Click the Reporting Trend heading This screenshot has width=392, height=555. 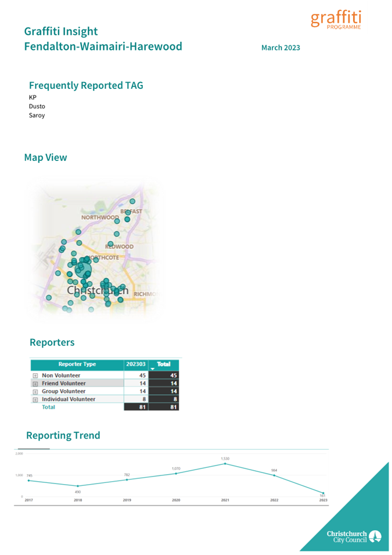click(63, 435)
